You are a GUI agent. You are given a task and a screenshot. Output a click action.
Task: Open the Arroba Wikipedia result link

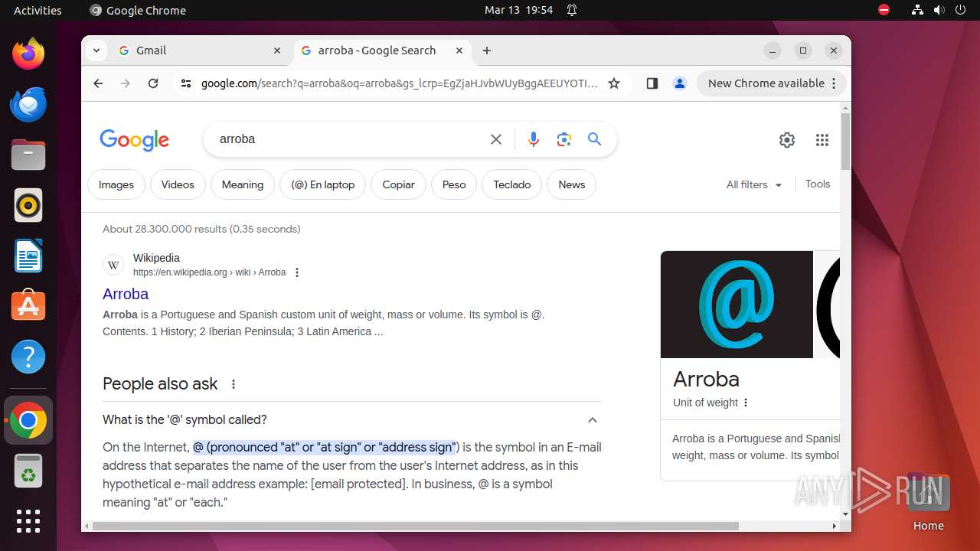tap(126, 294)
